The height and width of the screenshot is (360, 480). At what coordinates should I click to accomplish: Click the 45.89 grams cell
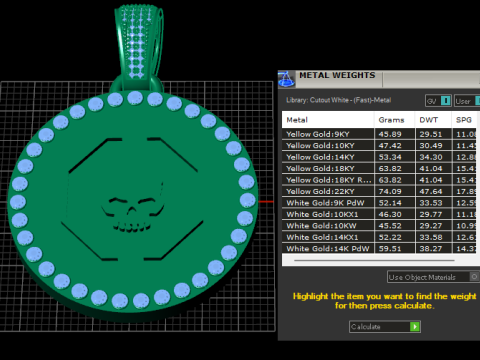tap(395, 134)
